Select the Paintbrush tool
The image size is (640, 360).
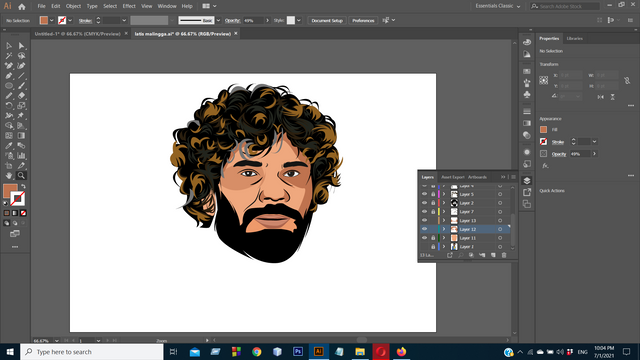[x=21, y=86]
